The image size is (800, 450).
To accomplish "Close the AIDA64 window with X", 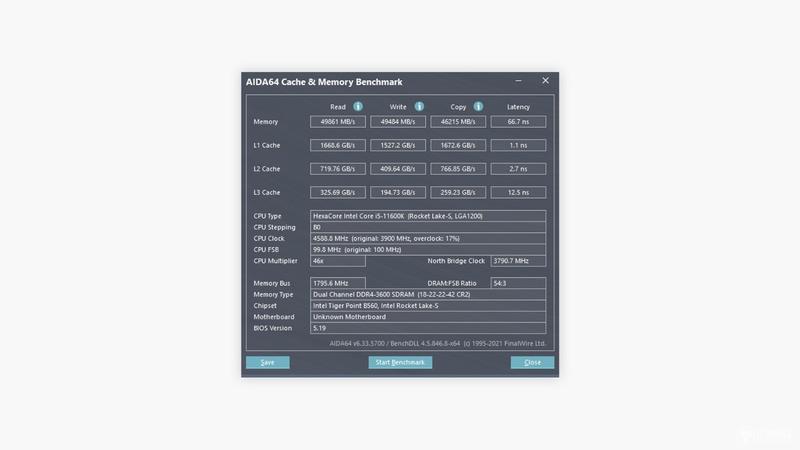I will pyautogui.click(x=545, y=81).
